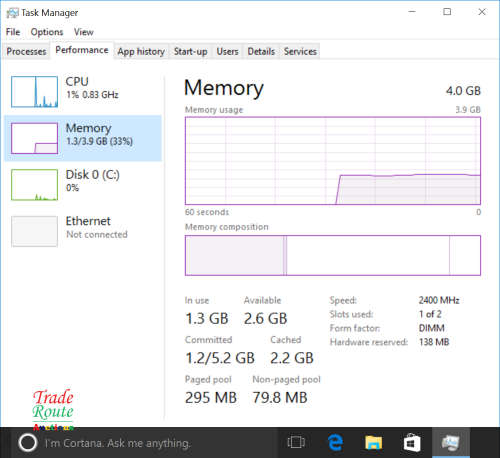Switch to the Processes tab
Screen dimensions: 500x458
point(26,51)
